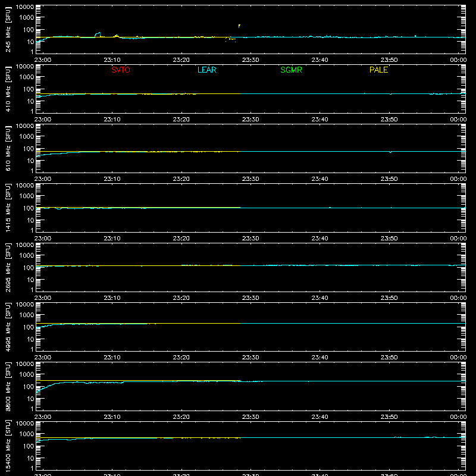
Task: Click the 610 MHz [SFU] axis title
Action: [8, 148]
